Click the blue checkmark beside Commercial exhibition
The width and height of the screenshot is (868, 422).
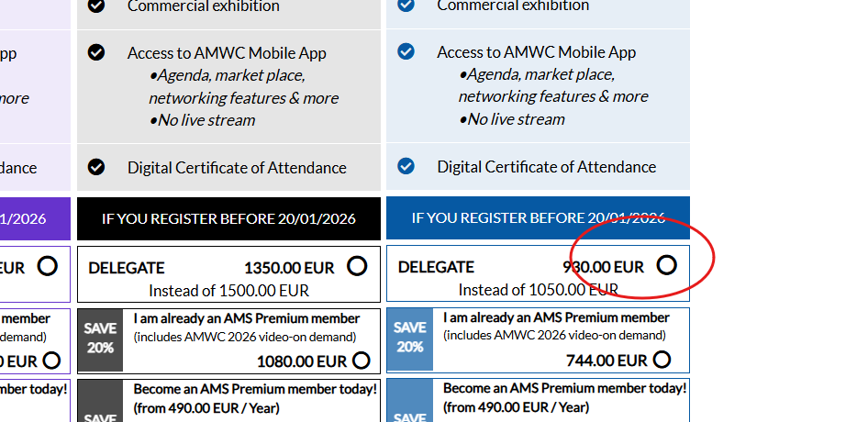(x=406, y=5)
